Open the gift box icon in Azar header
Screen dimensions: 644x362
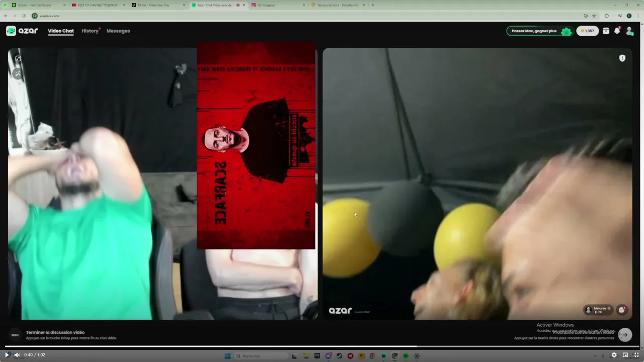point(606,31)
